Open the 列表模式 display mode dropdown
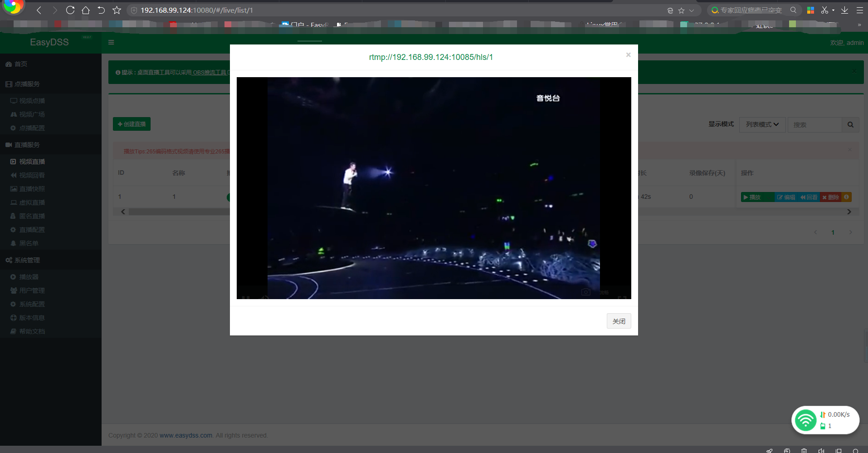Viewport: 868px width, 453px height. coord(762,124)
